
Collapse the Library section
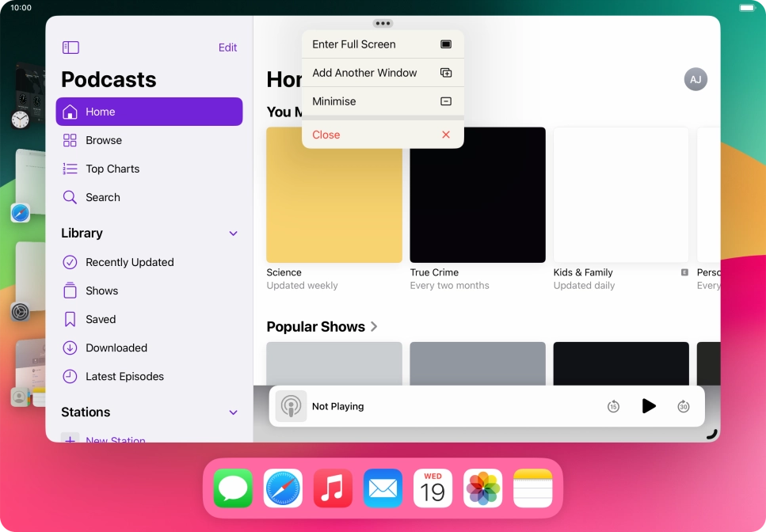point(233,234)
